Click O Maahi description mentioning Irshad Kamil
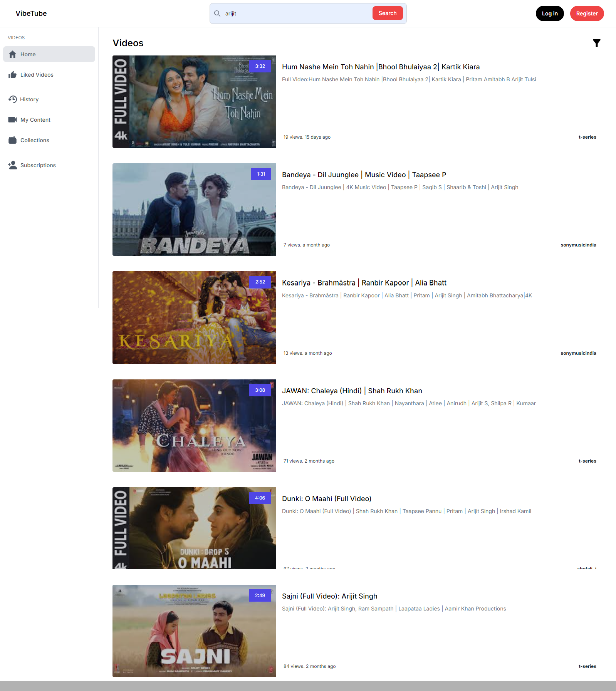 (406, 511)
